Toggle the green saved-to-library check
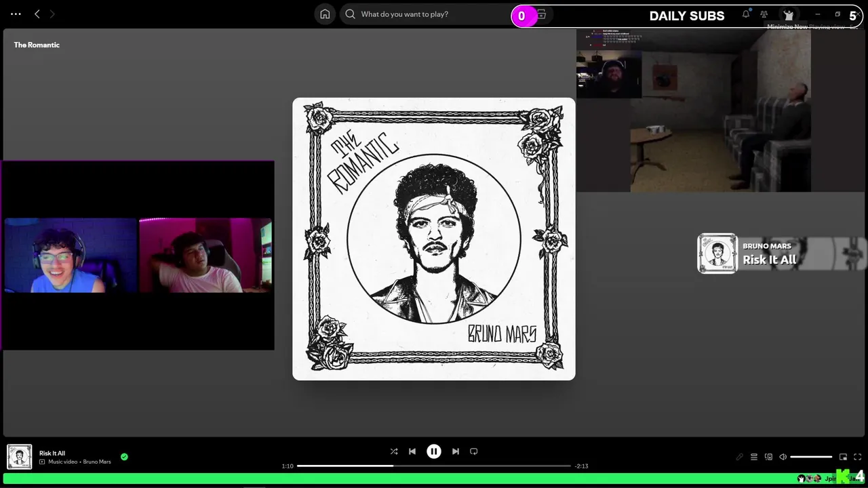 point(124,457)
